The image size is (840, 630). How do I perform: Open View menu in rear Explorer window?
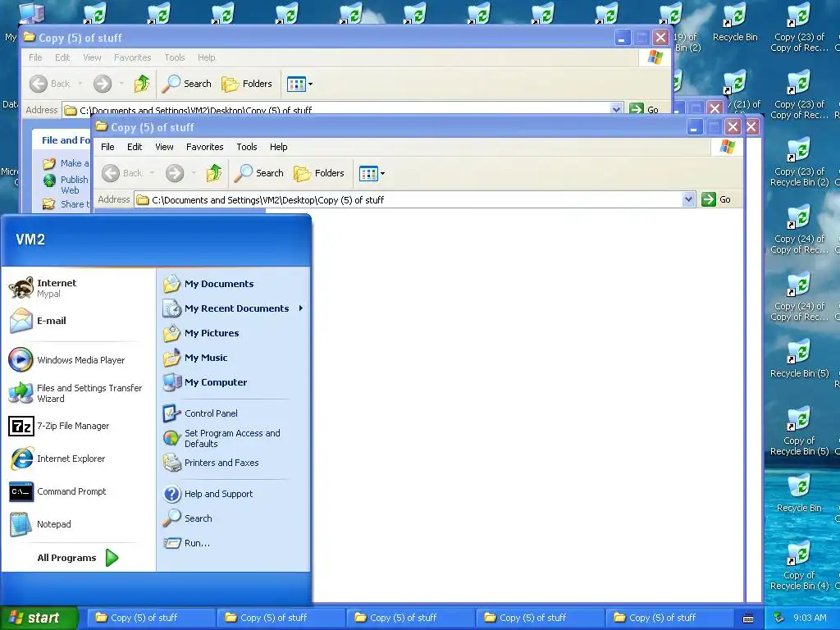pyautogui.click(x=92, y=57)
